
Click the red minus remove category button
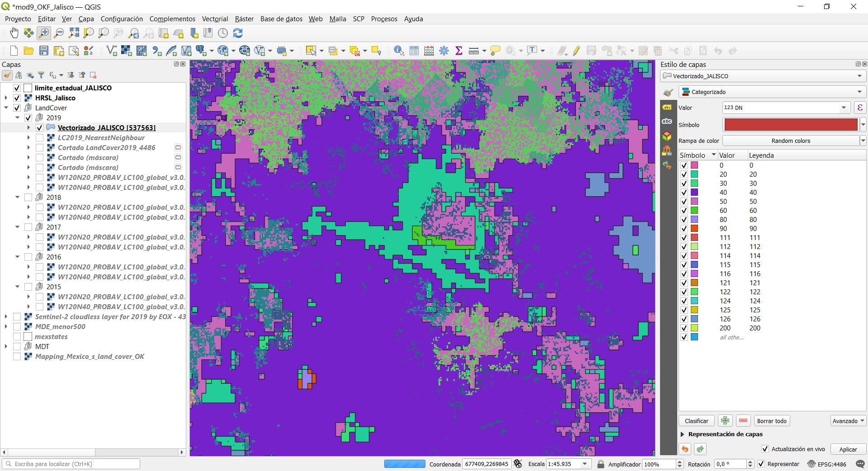point(743,421)
